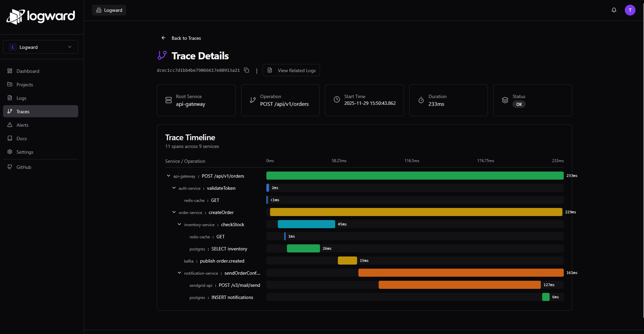Open the Logward workspace dropdown
Viewport: 644px width, 334px height.
click(40, 47)
